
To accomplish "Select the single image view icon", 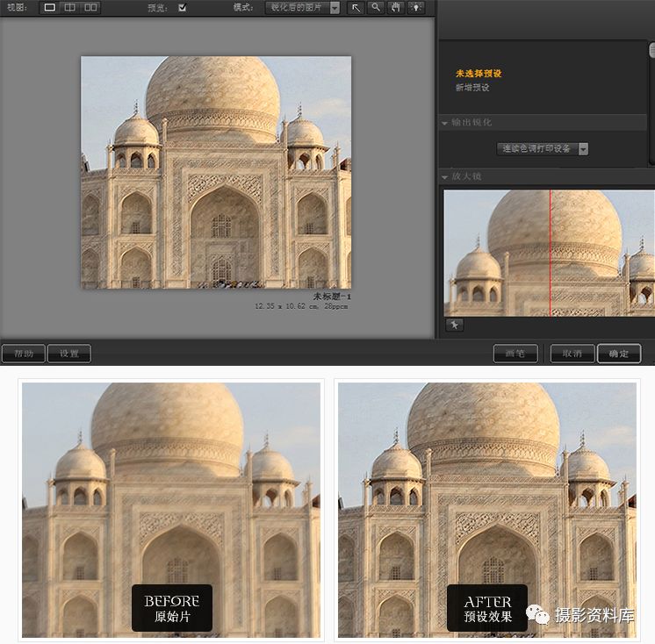I will coord(49,8).
